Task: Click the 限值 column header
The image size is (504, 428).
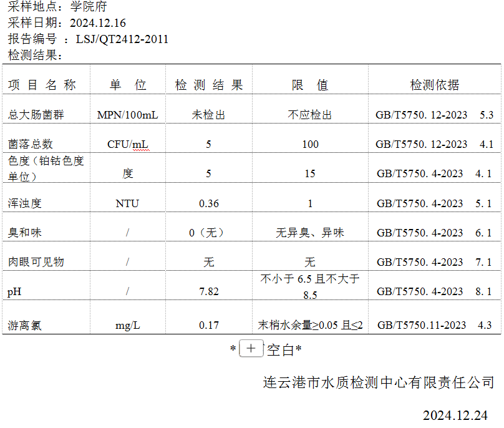Action: (x=310, y=85)
